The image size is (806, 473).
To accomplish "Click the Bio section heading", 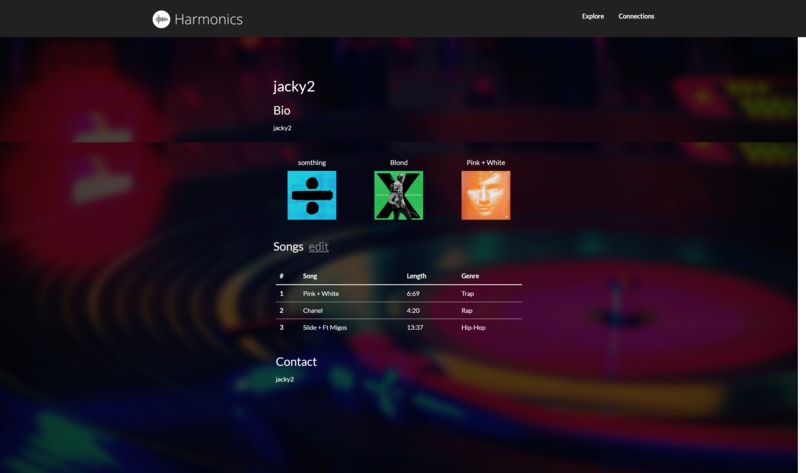I will click(282, 111).
